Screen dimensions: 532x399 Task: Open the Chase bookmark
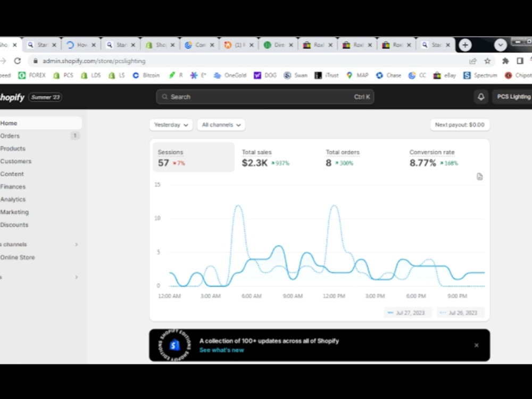(x=388, y=76)
